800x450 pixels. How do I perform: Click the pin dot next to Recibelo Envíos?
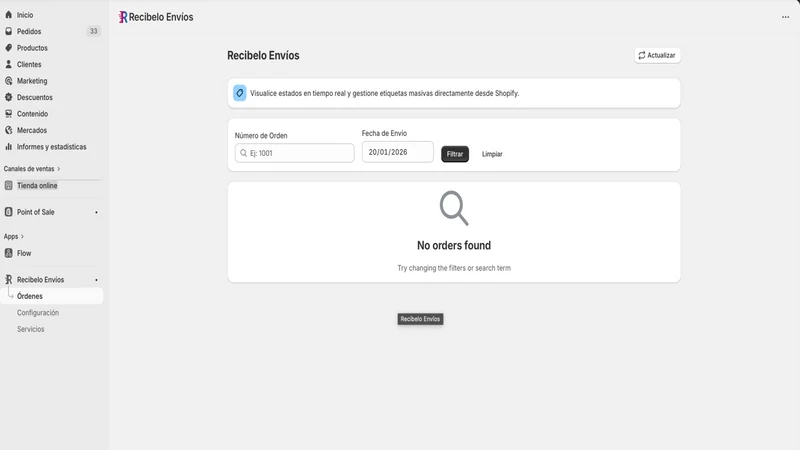pos(96,280)
